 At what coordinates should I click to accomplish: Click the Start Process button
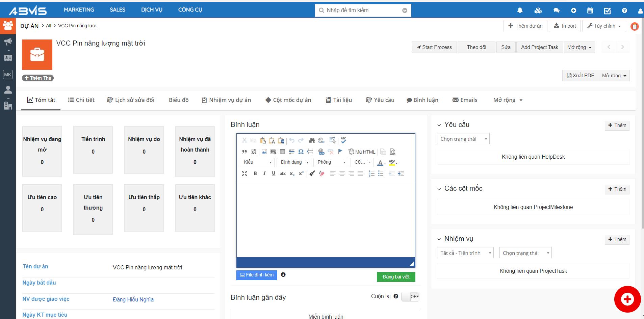click(x=434, y=47)
